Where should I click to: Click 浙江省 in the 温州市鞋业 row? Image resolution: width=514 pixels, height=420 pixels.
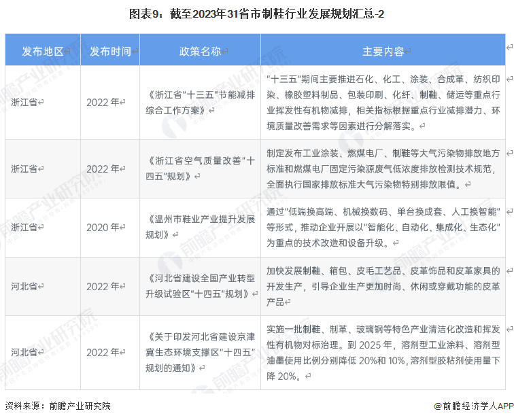[27, 227]
